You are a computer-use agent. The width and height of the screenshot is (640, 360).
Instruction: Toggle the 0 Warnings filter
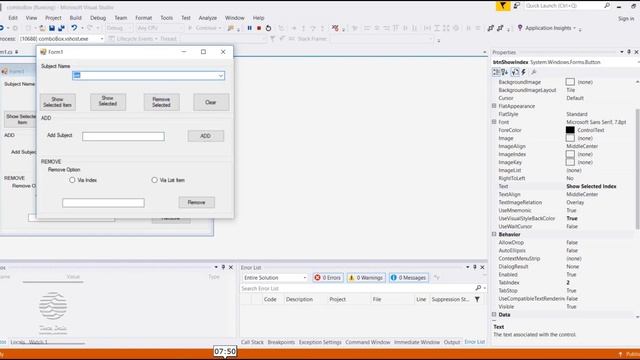click(x=366, y=278)
